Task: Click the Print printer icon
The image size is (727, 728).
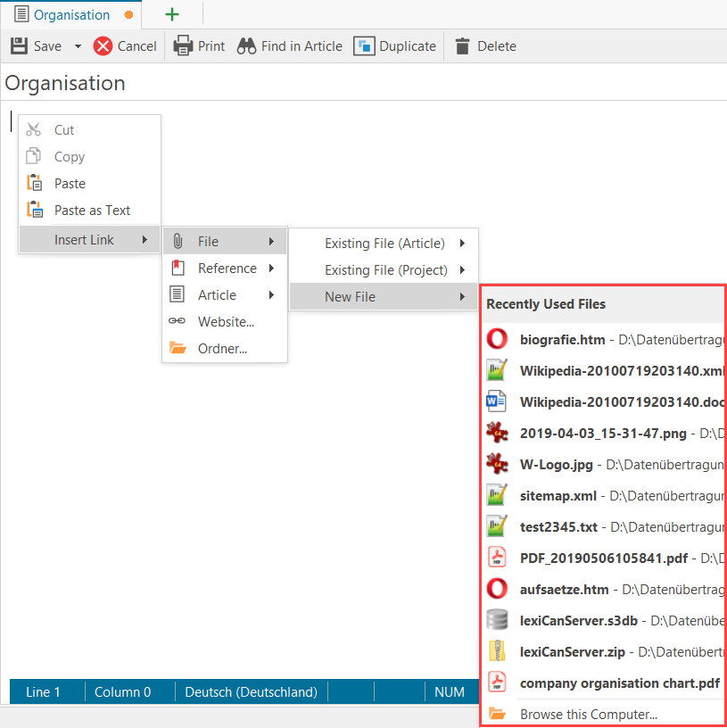Action: click(183, 45)
